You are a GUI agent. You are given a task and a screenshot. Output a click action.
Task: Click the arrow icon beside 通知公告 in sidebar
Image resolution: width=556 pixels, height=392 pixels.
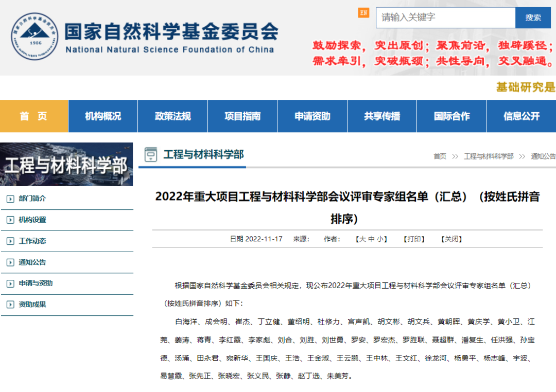(x=10, y=262)
